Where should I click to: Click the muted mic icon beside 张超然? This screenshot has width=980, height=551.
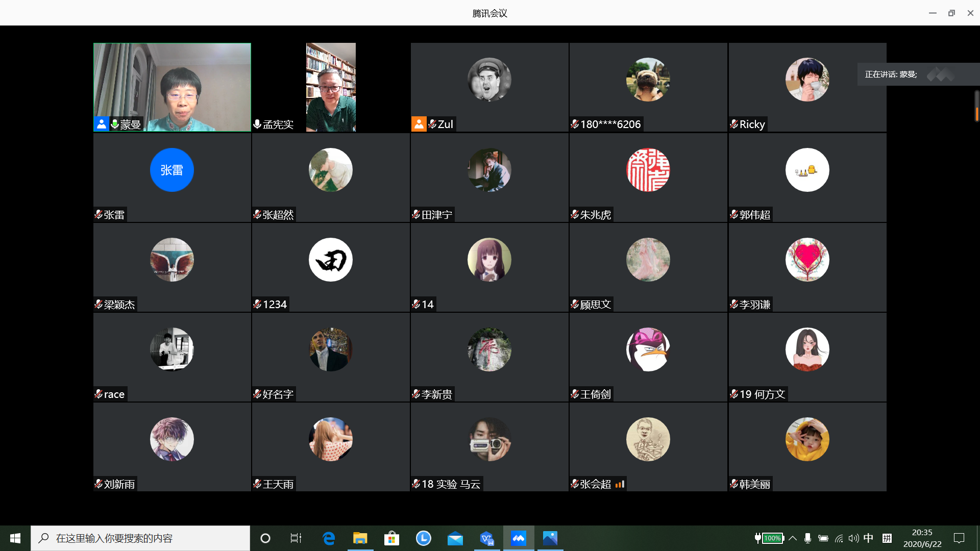257,215
